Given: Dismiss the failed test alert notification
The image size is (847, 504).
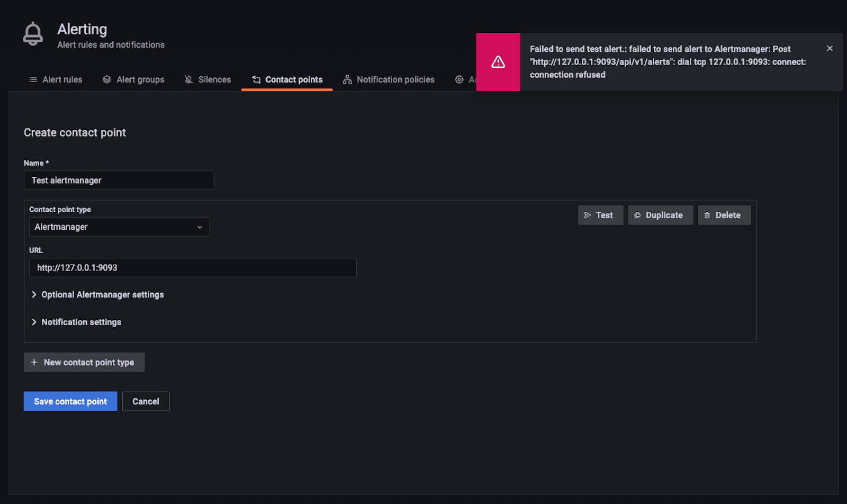Looking at the screenshot, I should click(x=830, y=48).
